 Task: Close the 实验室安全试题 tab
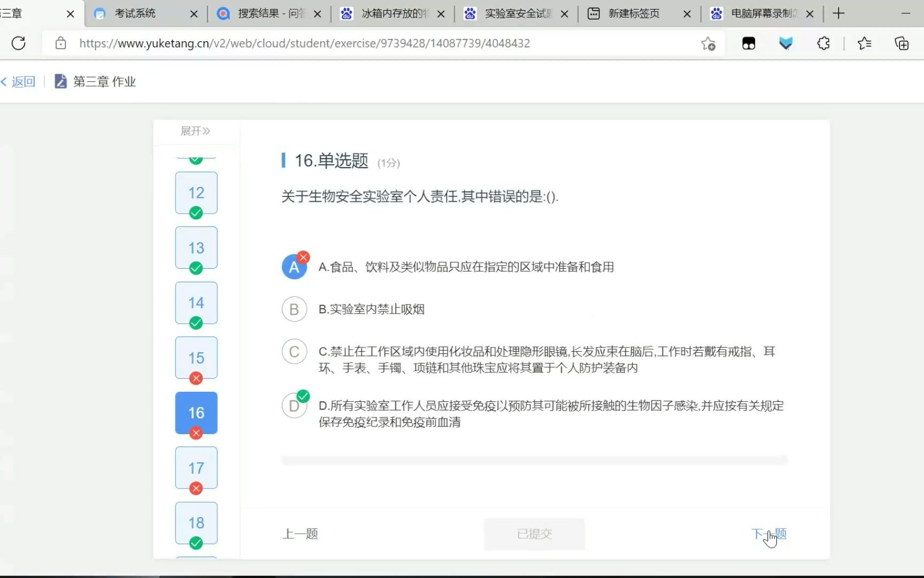coord(564,14)
